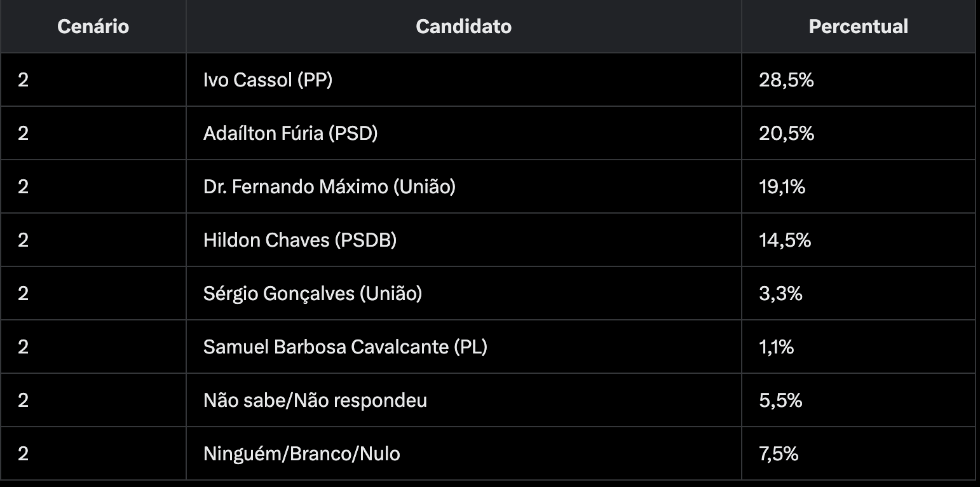Select the 14,5% percentage cell
Screen dimensions: 980x487
[785, 240]
